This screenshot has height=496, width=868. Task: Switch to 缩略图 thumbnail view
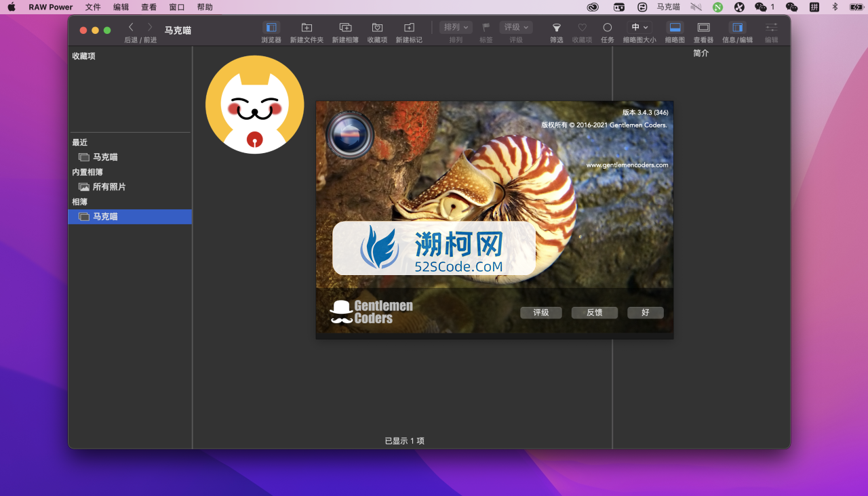[x=675, y=28]
